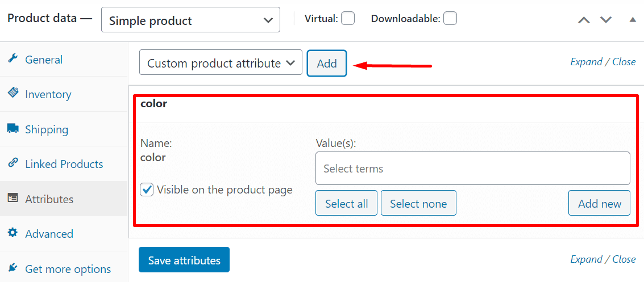Screen dimensions: 644x282
Task: Move Product data panel up with arrow
Action: [x=584, y=20]
